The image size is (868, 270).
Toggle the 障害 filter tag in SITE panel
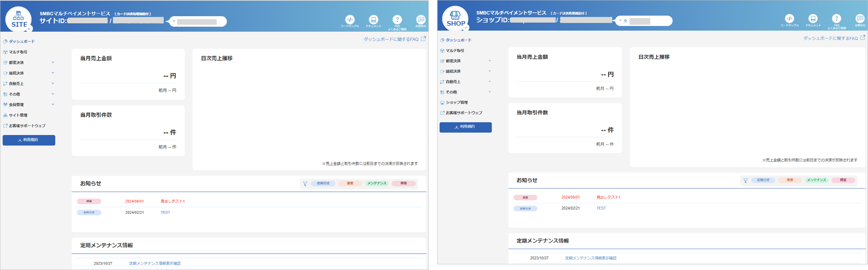(404, 183)
